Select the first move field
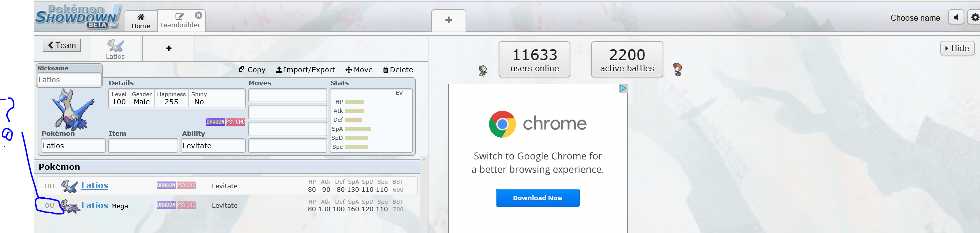980x233 pixels. tap(287, 95)
